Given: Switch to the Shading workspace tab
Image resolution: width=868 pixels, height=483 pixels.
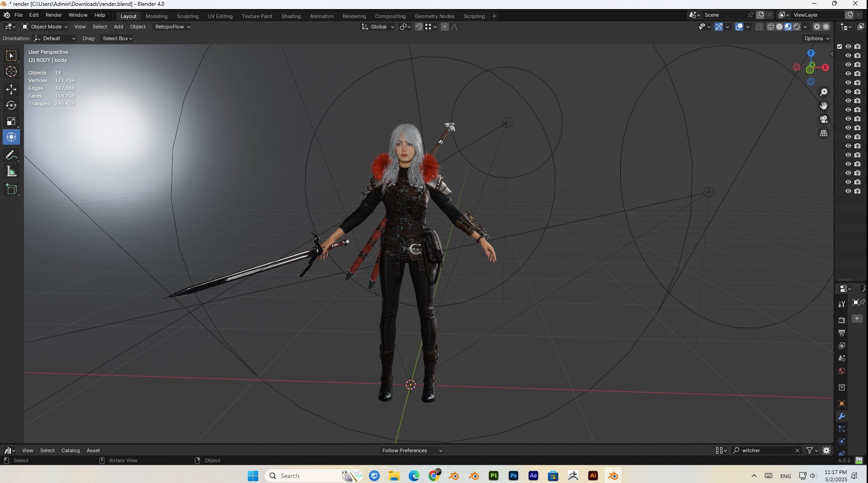Looking at the screenshot, I should (x=291, y=16).
